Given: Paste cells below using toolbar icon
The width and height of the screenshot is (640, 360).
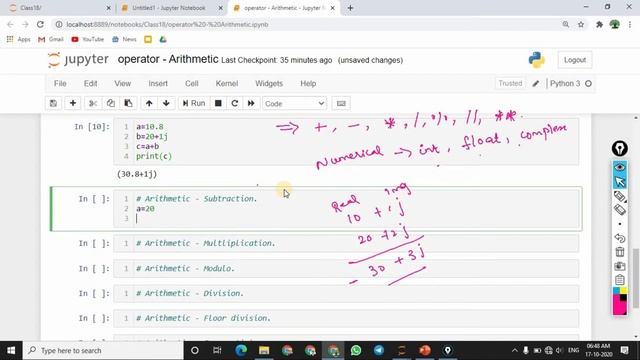Looking at the screenshot, I should 128,103.
